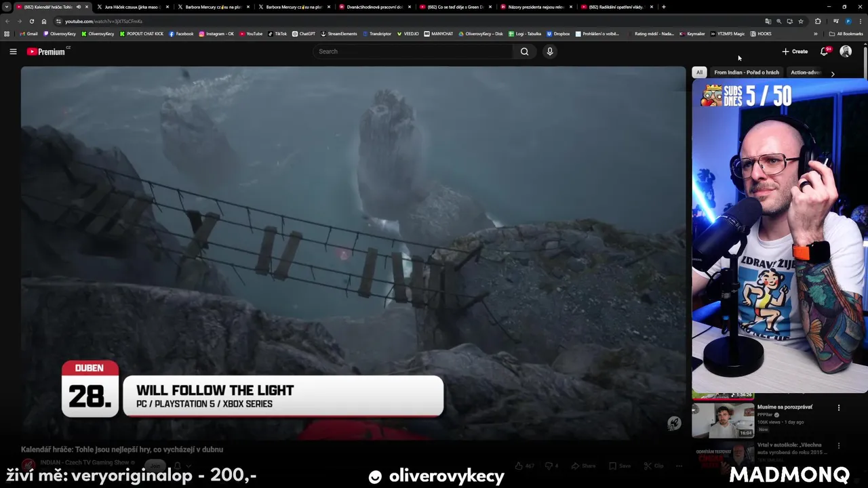Open the Transkriptor bookmark

(377, 33)
